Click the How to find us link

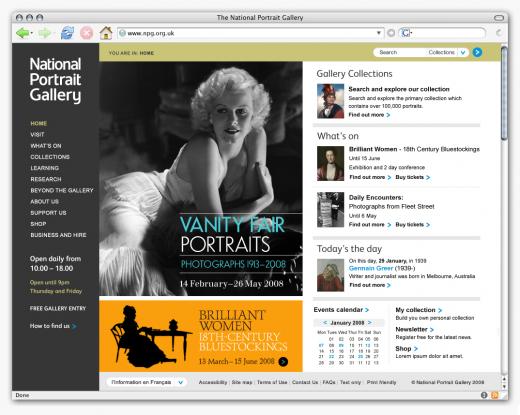pyautogui.click(x=53, y=326)
